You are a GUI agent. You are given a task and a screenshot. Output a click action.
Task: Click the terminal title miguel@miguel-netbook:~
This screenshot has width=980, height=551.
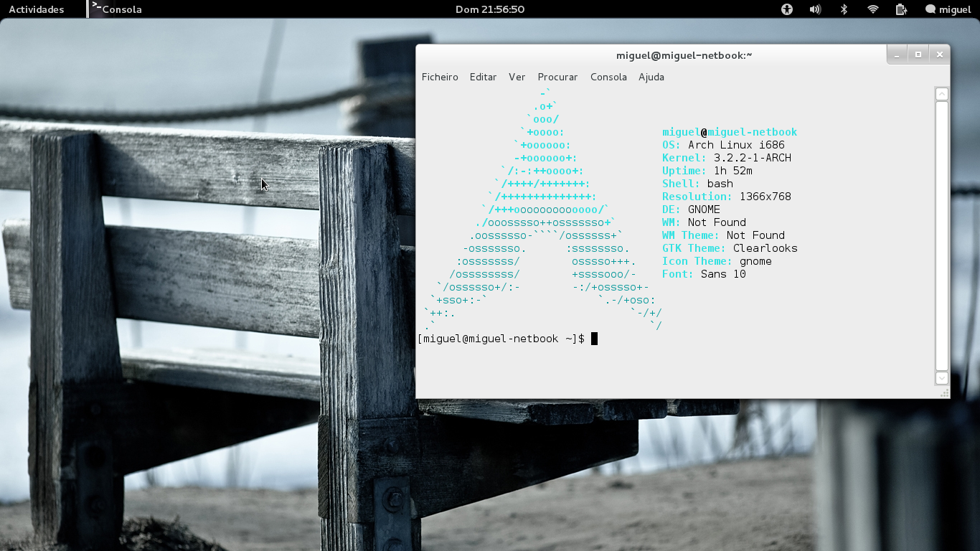coord(684,55)
